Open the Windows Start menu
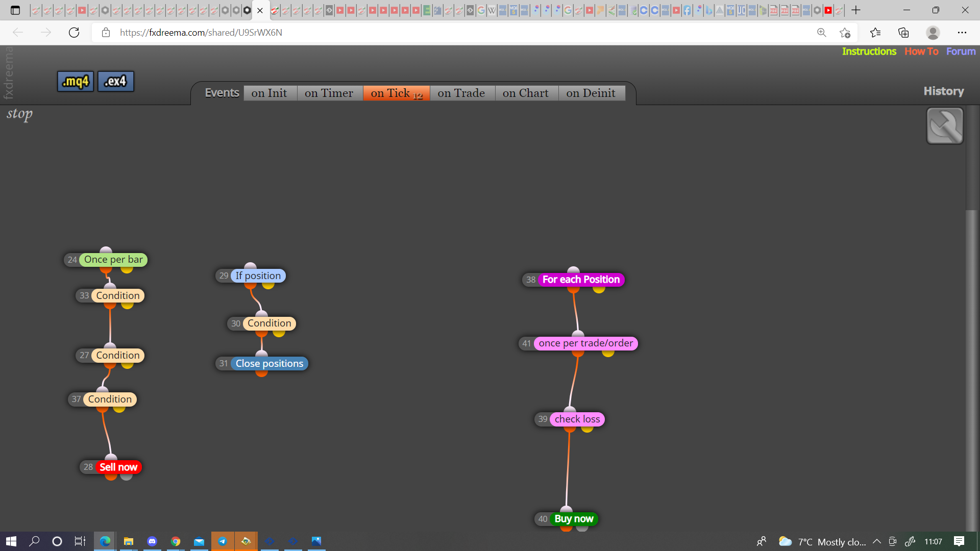Screen dimensions: 980x551 11,541
